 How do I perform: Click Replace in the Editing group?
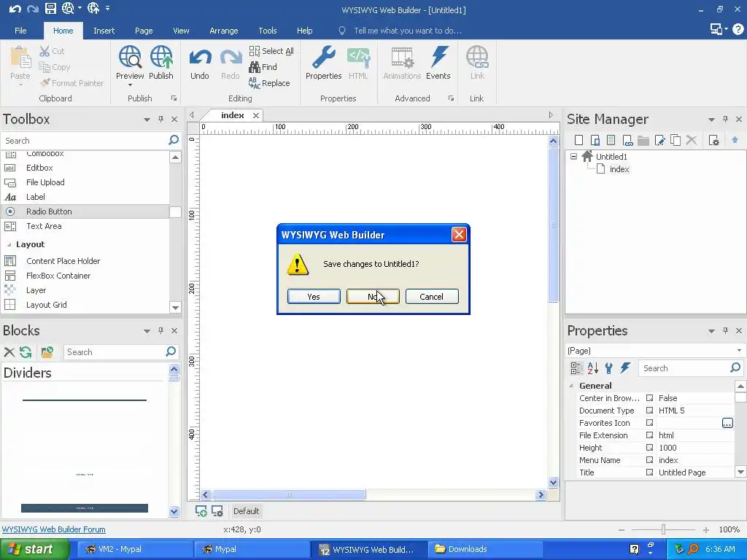(269, 83)
